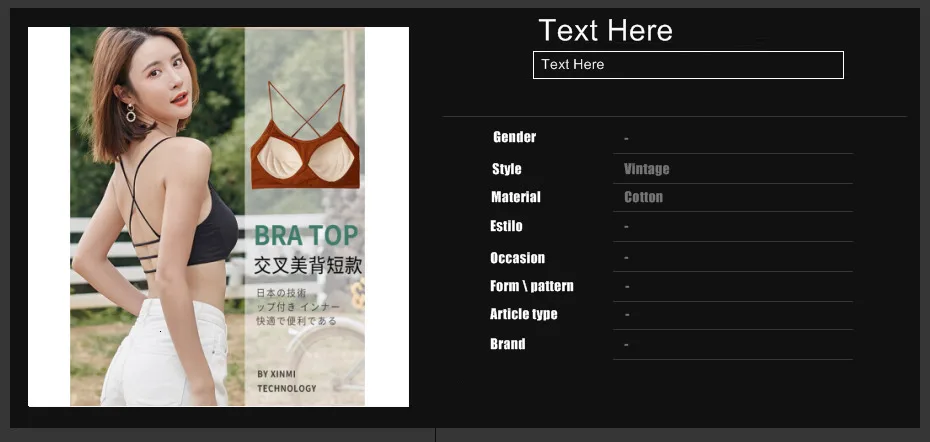
Task: Click the Form \ pattern value dash
Action: [628, 287]
